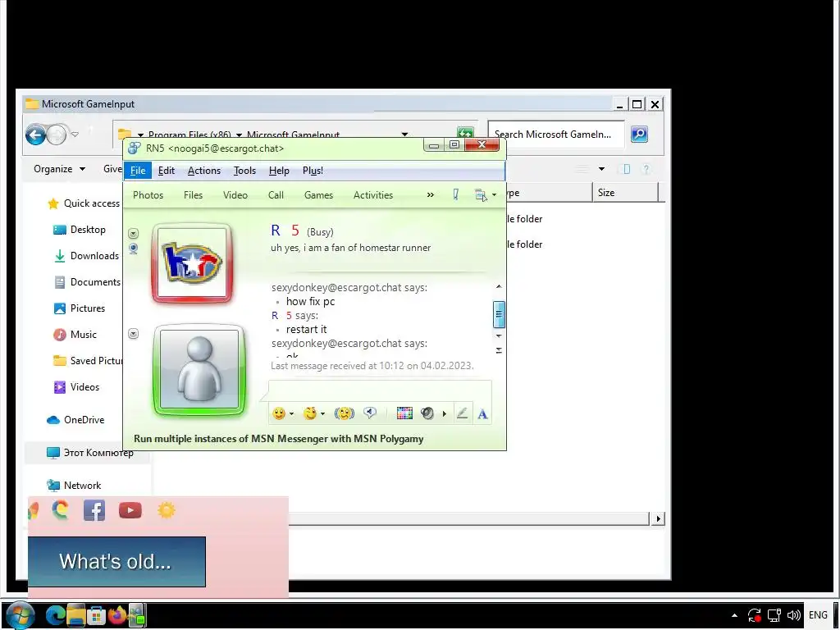Select Downloads in Explorer sidebar
840x630 pixels.
click(86, 256)
